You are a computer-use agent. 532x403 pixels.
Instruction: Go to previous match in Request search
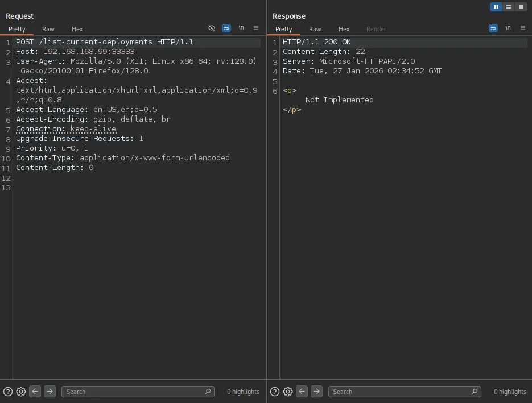point(35,391)
